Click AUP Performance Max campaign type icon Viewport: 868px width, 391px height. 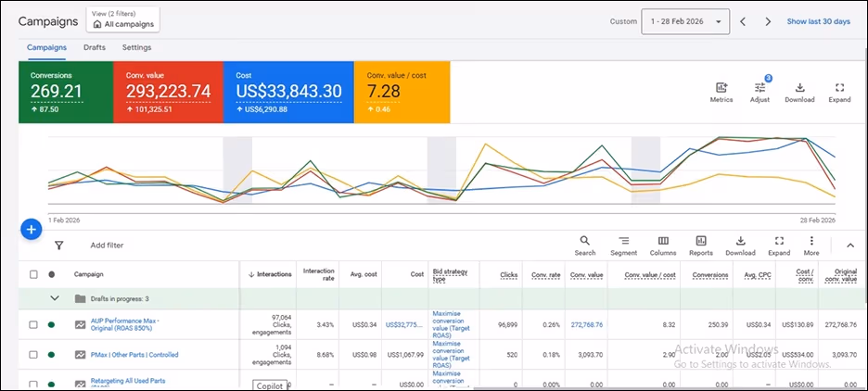pyautogui.click(x=81, y=324)
